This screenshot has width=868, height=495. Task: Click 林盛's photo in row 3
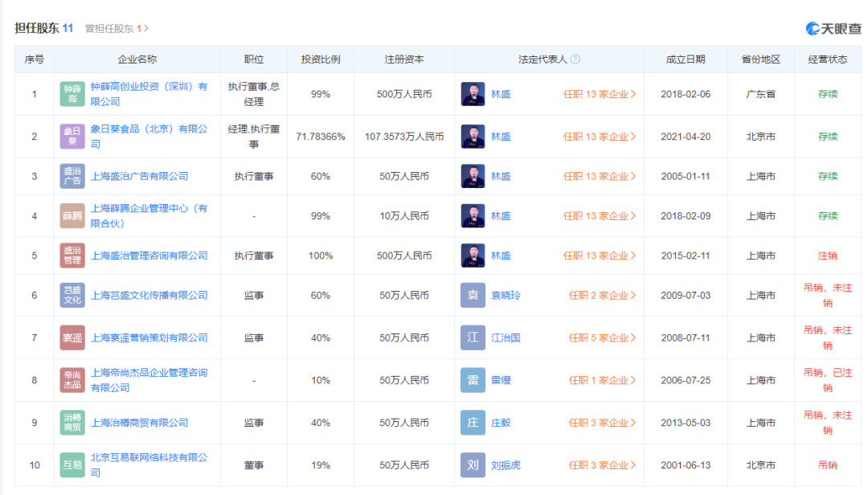point(473,176)
